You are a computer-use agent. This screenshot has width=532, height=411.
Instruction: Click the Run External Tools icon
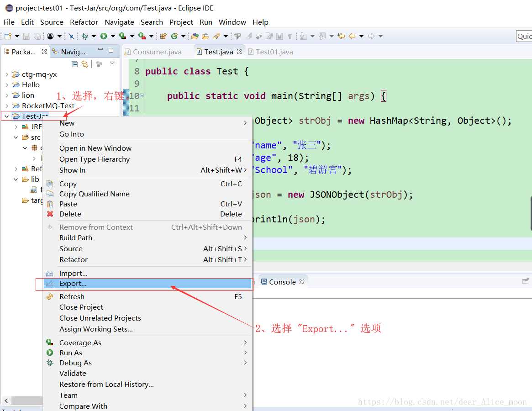(x=142, y=36)
